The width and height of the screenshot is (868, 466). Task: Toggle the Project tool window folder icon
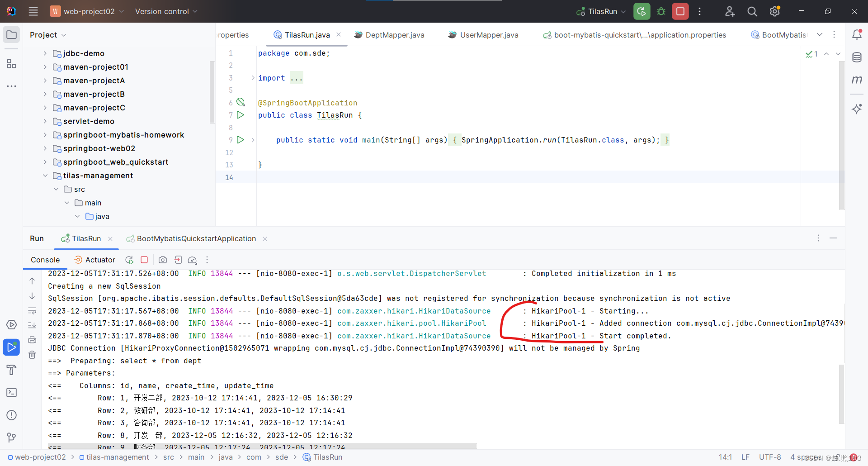pyautogui.click(x=12, y=35)
